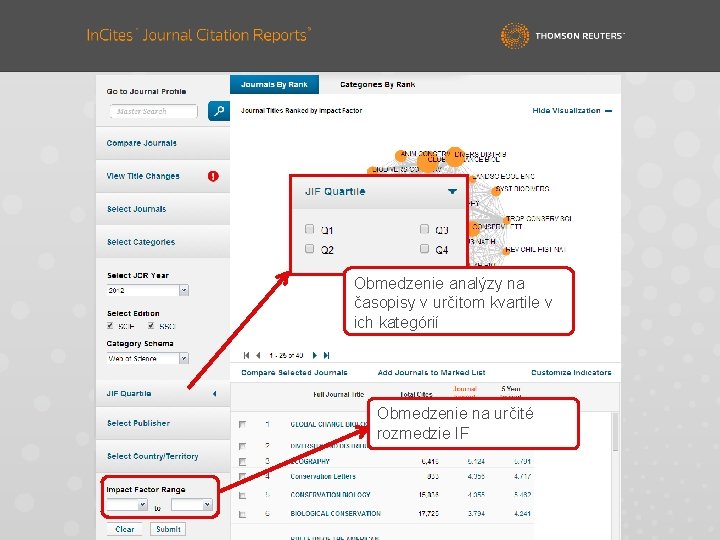Toggle the SCIE edition checkbox

click(x=110, y=326)
